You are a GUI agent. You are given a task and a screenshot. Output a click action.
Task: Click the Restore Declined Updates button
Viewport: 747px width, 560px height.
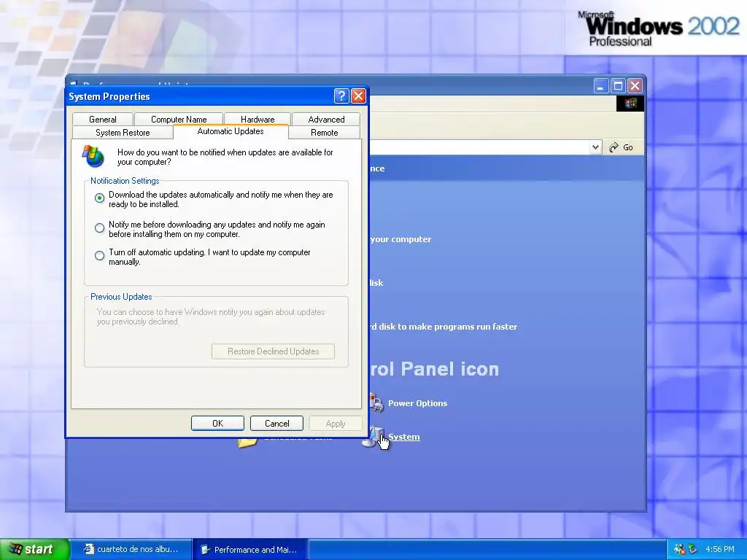pos(273,351)
